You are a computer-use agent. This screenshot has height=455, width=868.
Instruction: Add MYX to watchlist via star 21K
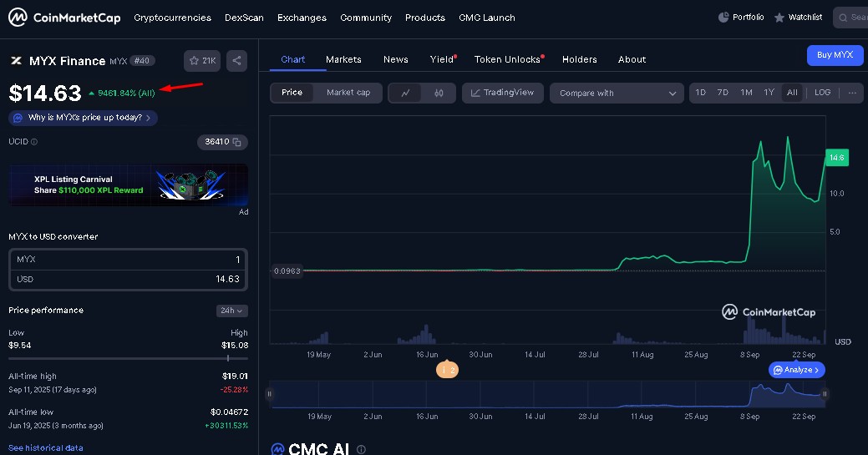[202, 61]
